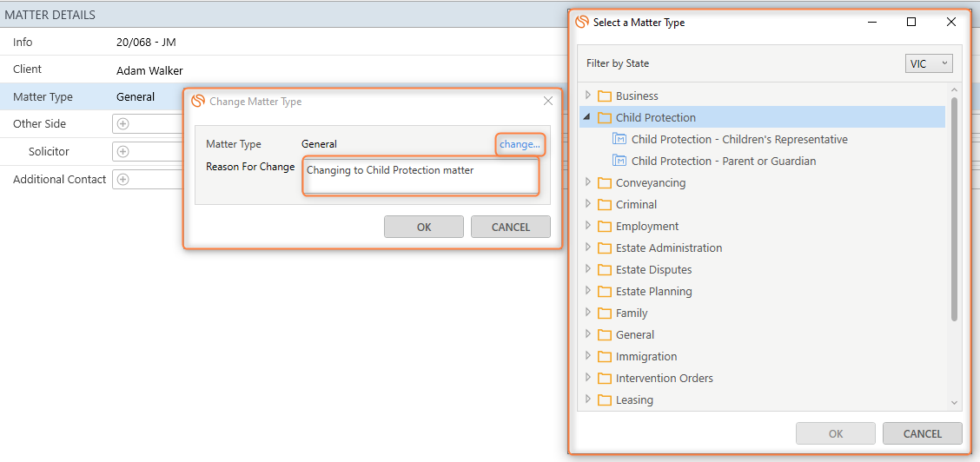Expand the Criminal folder arrow
Viewport: 980px width, 462px height.
[x=588, y=204]
